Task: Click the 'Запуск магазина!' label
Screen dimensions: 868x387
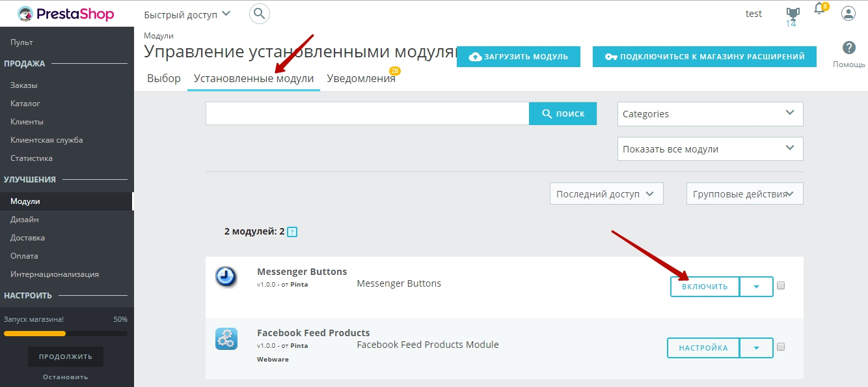Action: 34,319
